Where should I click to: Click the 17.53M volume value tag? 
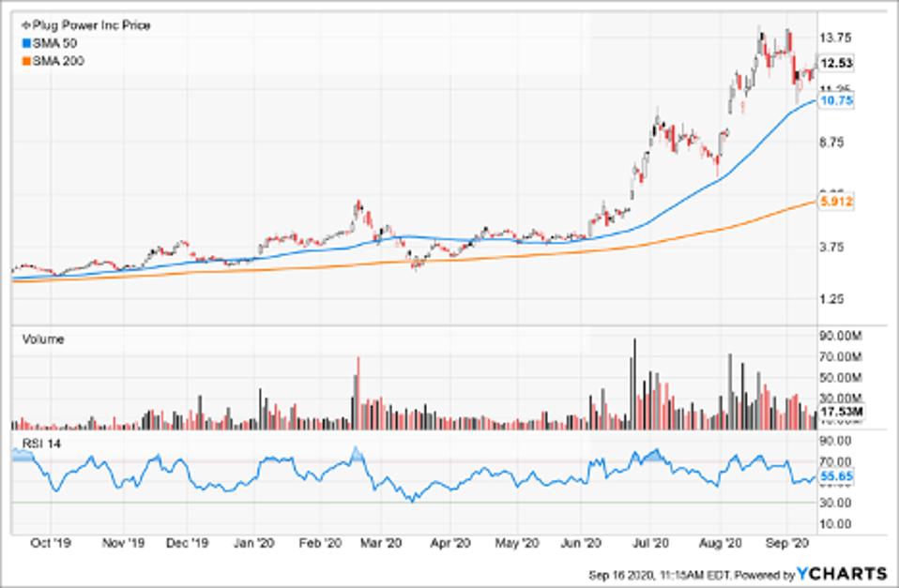tap(837, 411)
